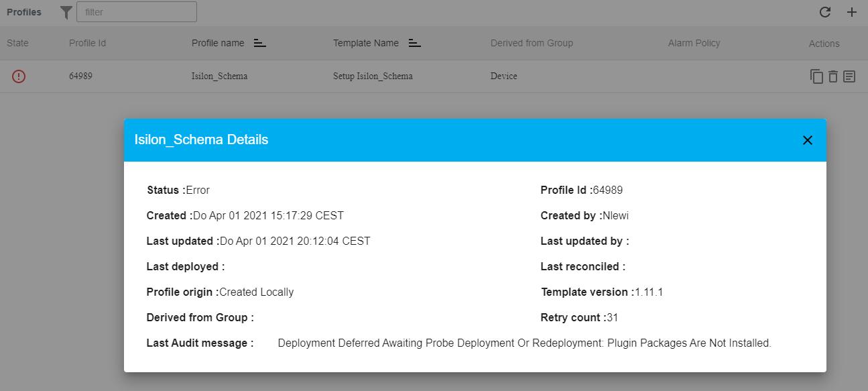Click the Derived from Group column header
The image size is (868, 391).
click(532, 43)
